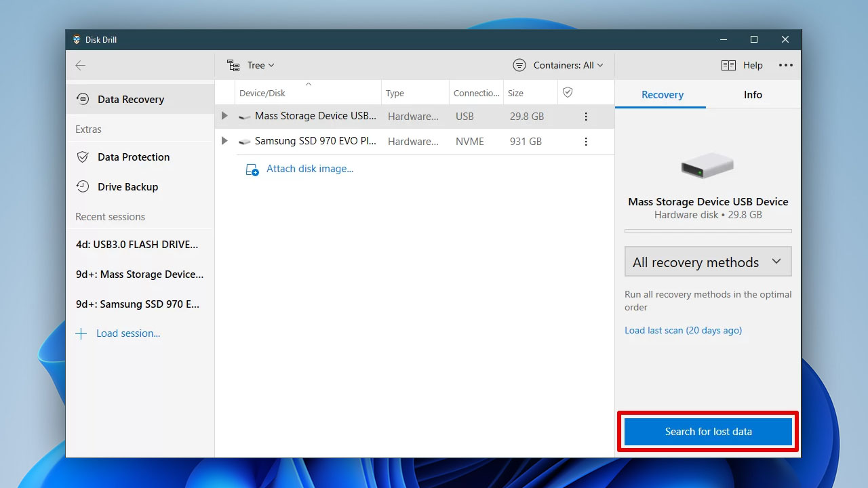Open the All recovery methods dropdown

[x=707, y=262]
